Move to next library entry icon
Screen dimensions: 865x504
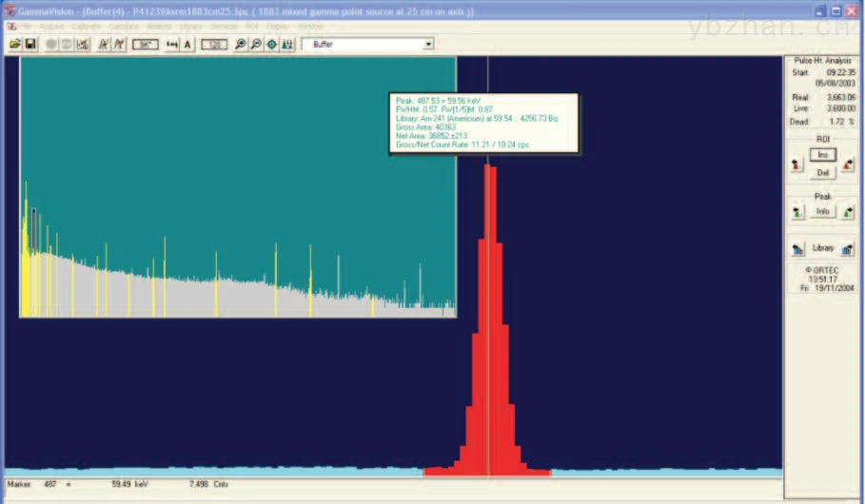pos(847,249)
